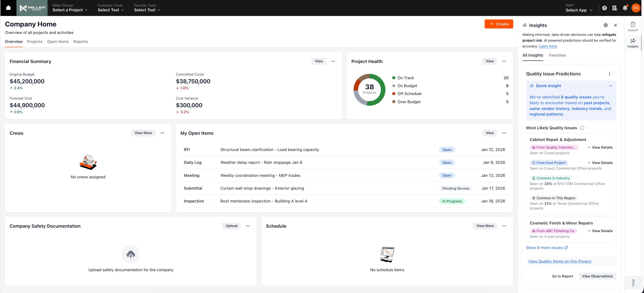Switch to the Favorites insights tab

coord(557,55)
